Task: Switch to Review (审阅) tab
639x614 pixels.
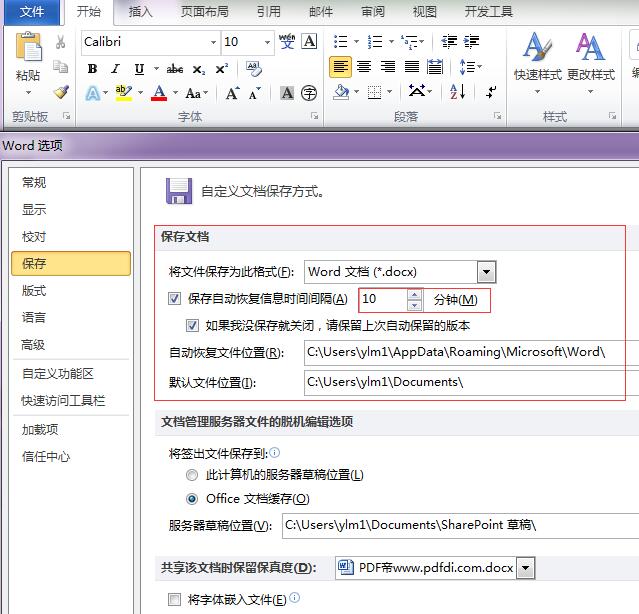Action: coord(373,11)
